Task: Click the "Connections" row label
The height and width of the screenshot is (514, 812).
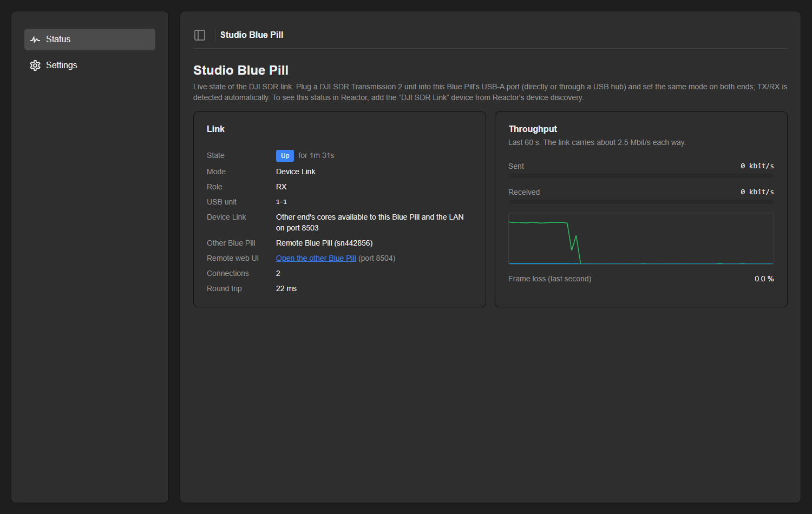Action: coord(228,273)
